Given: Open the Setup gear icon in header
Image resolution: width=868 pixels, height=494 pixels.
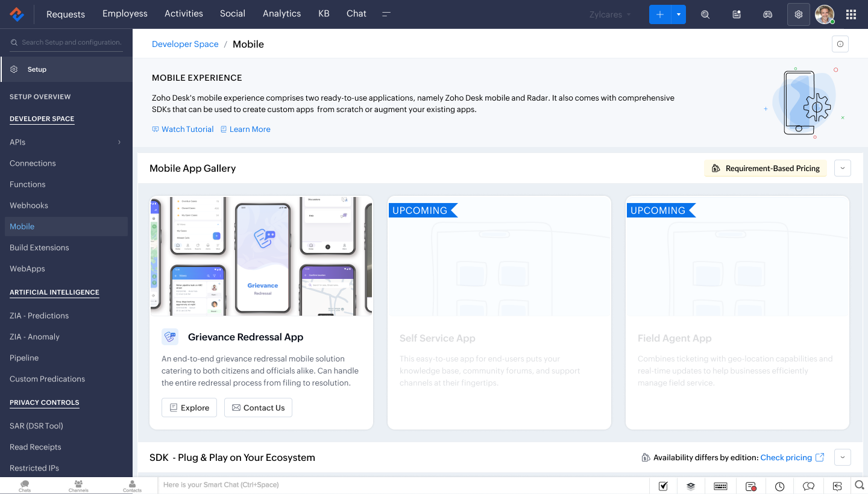Looking at the screenshot, I should point(799,14).
